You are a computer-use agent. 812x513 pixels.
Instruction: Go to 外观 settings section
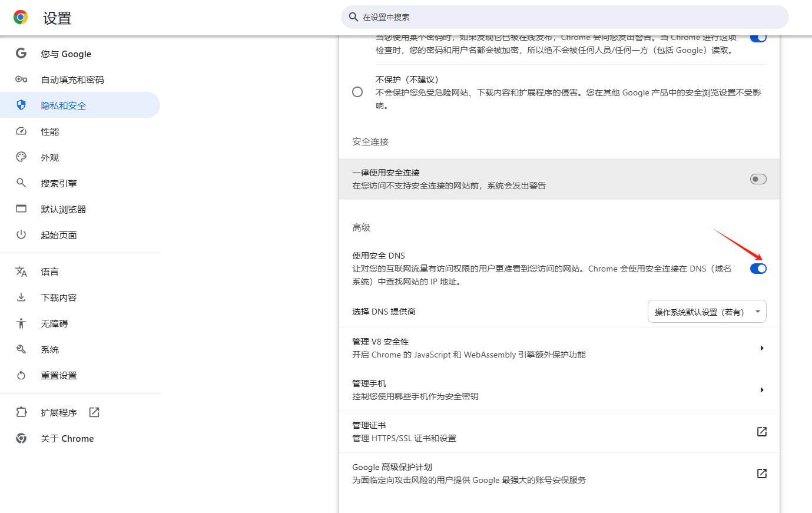pyautogui.click(x=80, y=157)
